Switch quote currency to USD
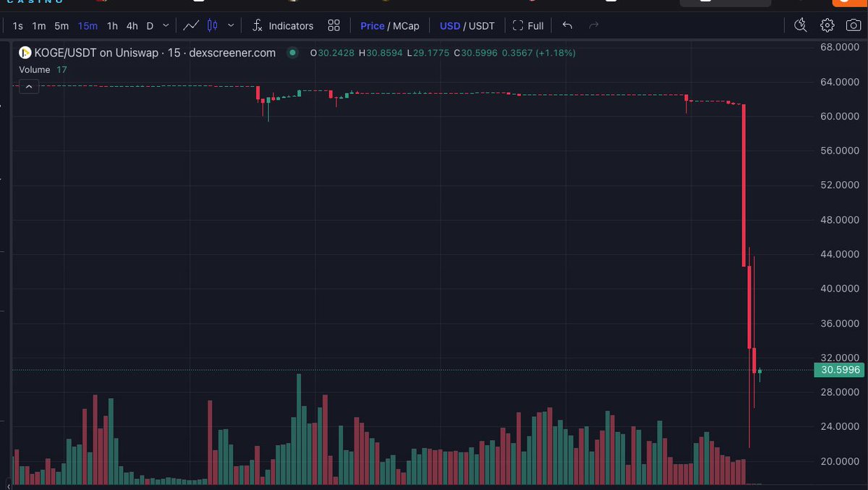This screenshot has height=490, width=868. pyautogui.click(x=450, y=25)
